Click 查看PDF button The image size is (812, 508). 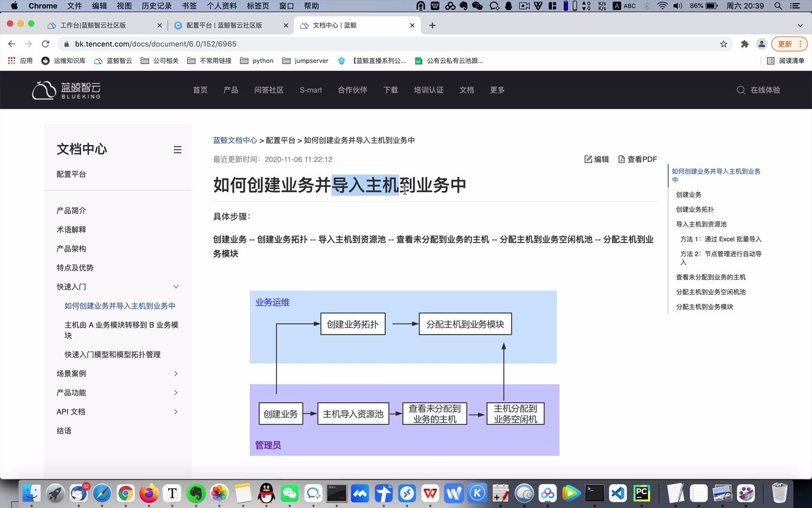[x=638, y=159]
